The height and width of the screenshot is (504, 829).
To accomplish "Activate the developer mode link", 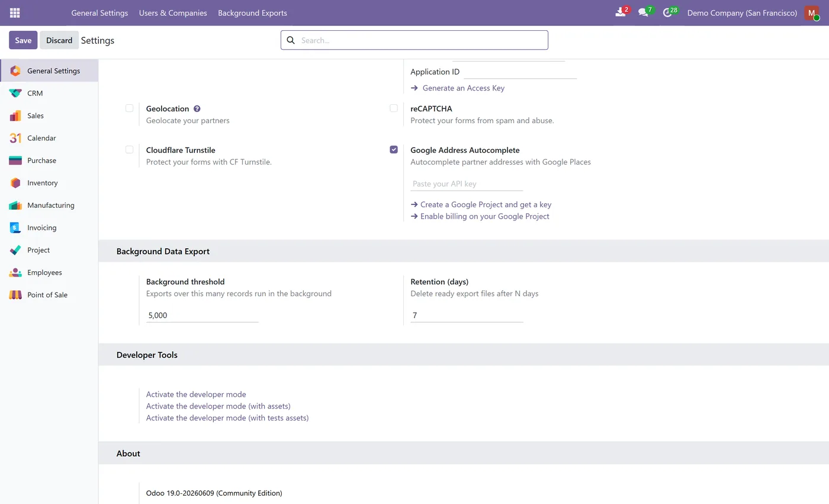I will (x=196, y=394).
